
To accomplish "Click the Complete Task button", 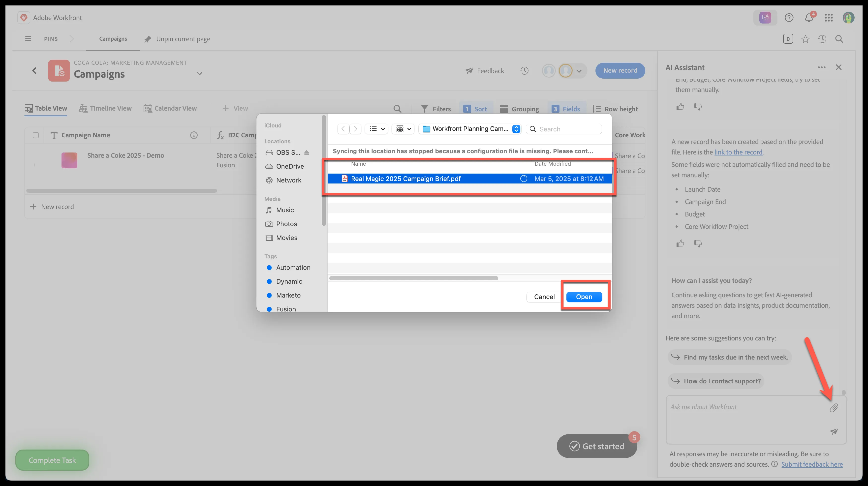I will pos(52,460).
